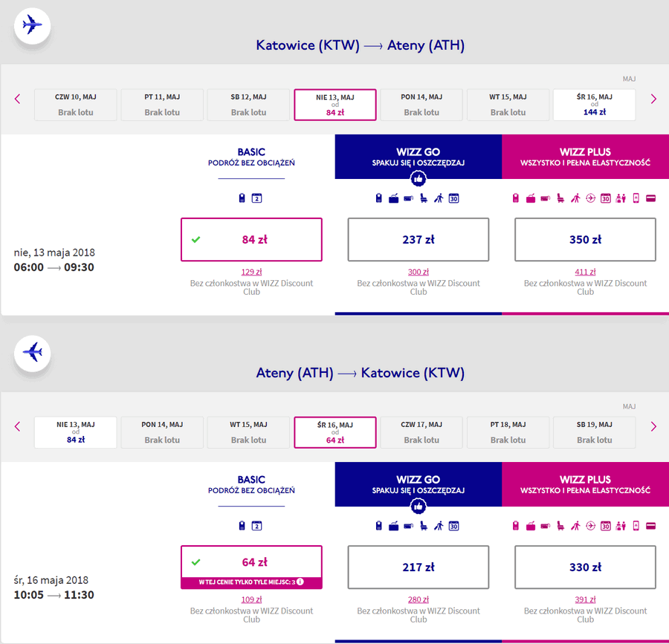Choose return WIZZ GO fare for 217 zł

[x=418, y=567]
